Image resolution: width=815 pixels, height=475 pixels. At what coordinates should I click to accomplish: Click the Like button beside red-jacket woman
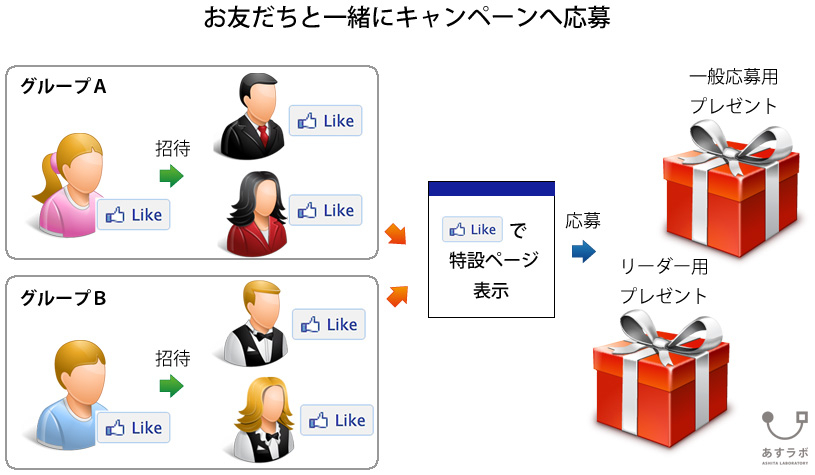[325, 210]
